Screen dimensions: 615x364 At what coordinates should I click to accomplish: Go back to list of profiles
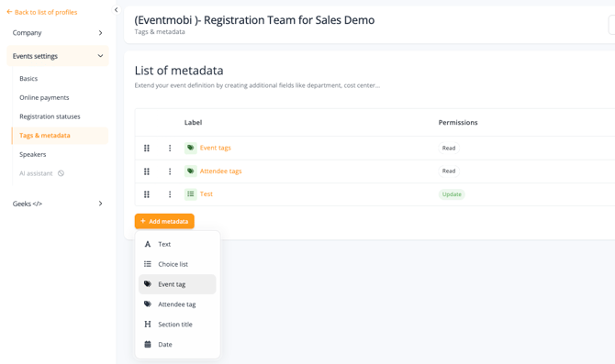[42, 12]
